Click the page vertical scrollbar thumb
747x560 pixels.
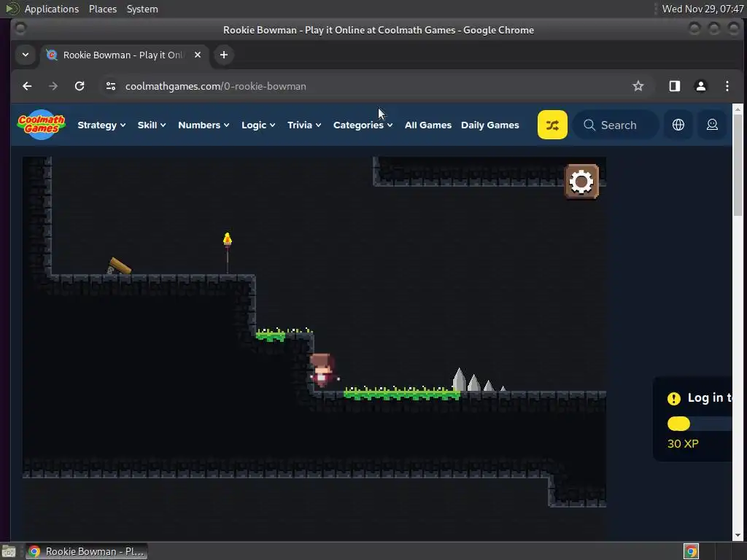click(x=738, y=165)
